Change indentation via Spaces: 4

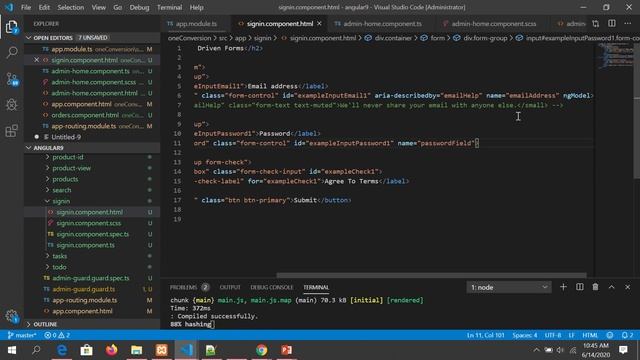pyautogui.click(x=524, y=335)
